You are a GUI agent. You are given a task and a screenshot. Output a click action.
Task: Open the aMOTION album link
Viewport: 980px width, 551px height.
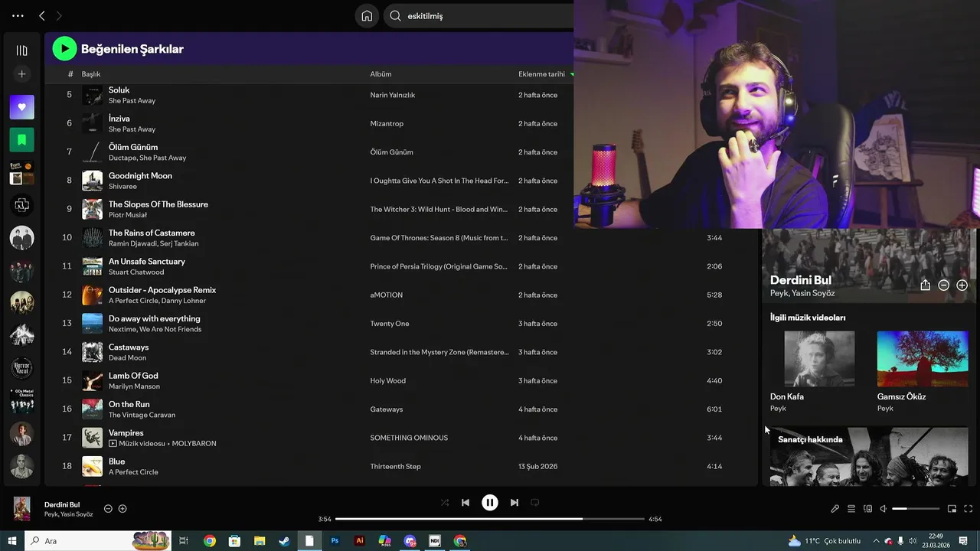coord(386,295)
